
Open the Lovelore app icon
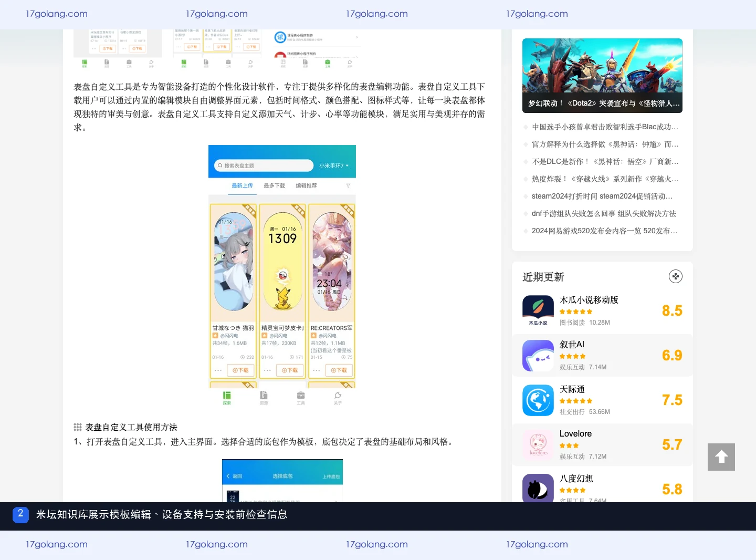click(538, 445)
